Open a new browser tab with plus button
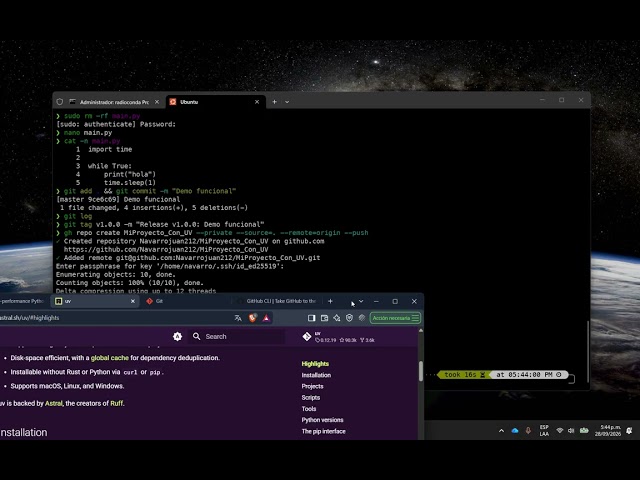 (330, 301)
